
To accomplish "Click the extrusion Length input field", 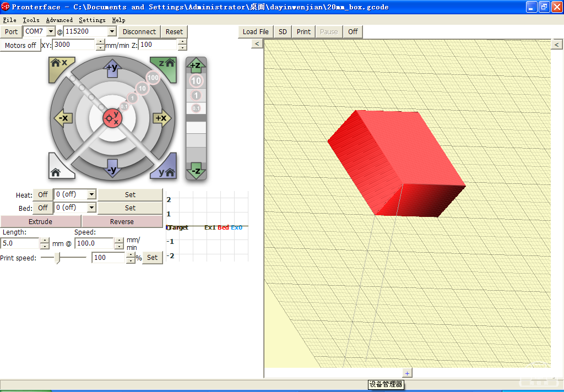I will (x=20, y=243).
